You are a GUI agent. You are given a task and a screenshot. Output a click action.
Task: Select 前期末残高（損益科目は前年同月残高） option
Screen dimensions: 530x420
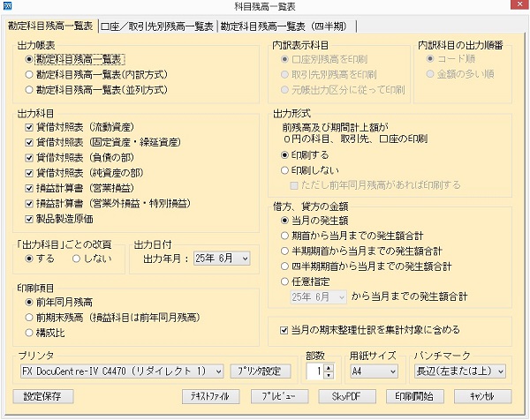(x=29, y=318)
